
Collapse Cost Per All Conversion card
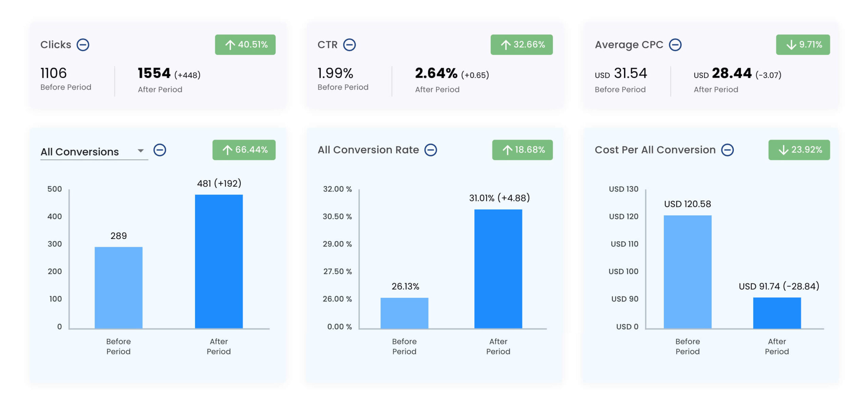tap(727, 150)
